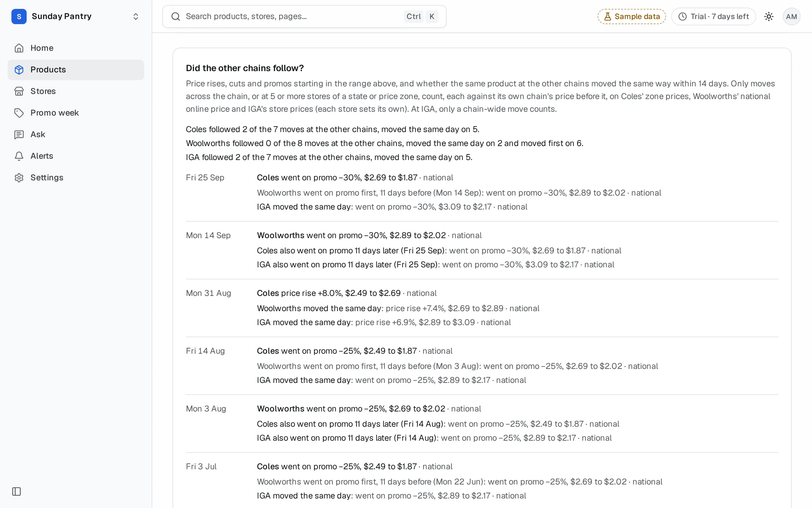Click the 'Mon 3 Aug' date
Viewport: 812px width, 508px height.
pyautogui.click(x=206, y=409)
